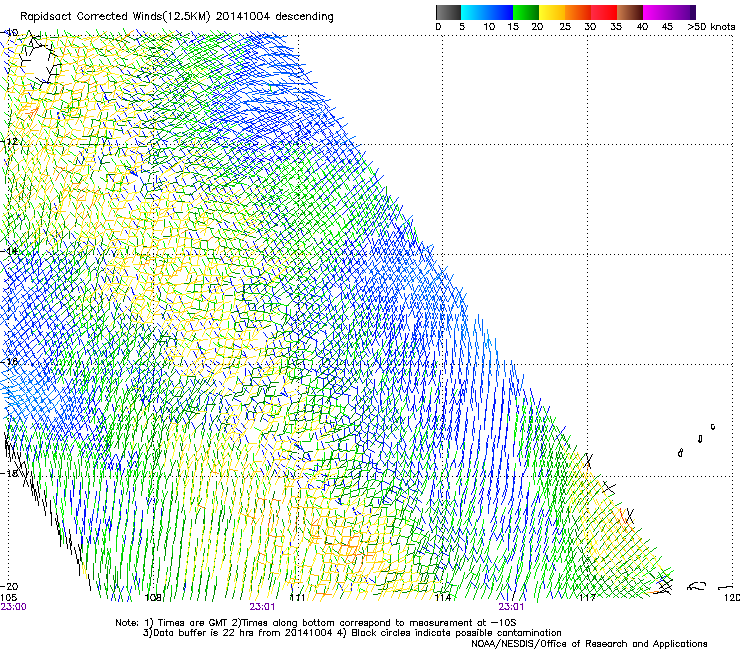Click the legend label '20' under the color bar
Image resolution: width=740 pixels, height=650 pixels.
pyautogui.click(x=537, y=27)
